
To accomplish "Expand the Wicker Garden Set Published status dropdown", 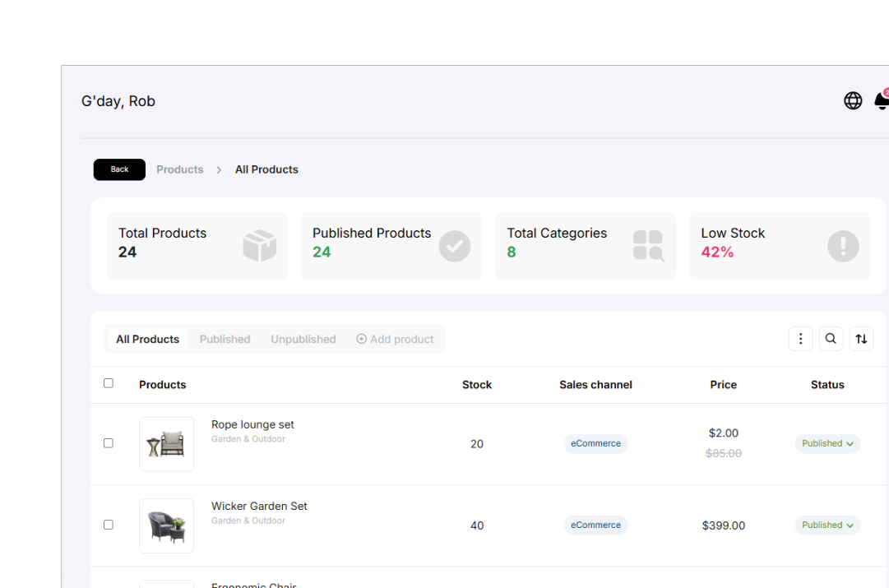I will (x=827, y=525).
